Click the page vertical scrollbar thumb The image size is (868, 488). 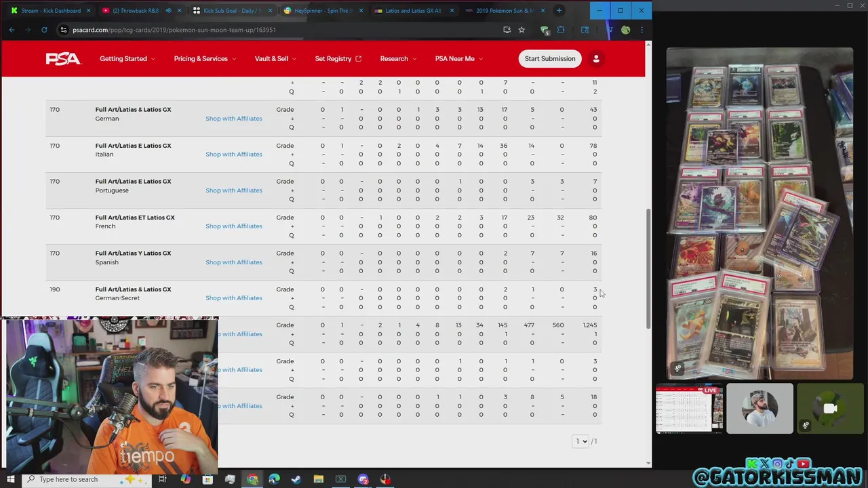[648, 268]
